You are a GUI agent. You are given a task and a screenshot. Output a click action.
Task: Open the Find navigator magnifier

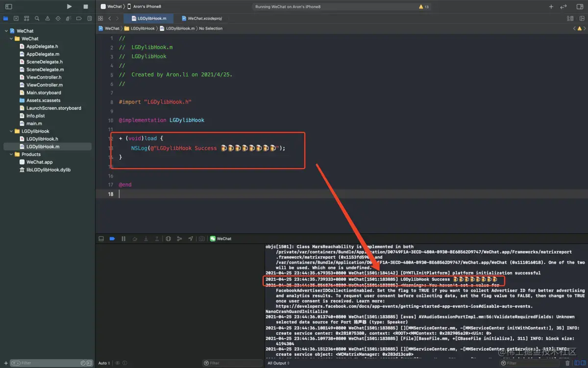pos(37,18)
